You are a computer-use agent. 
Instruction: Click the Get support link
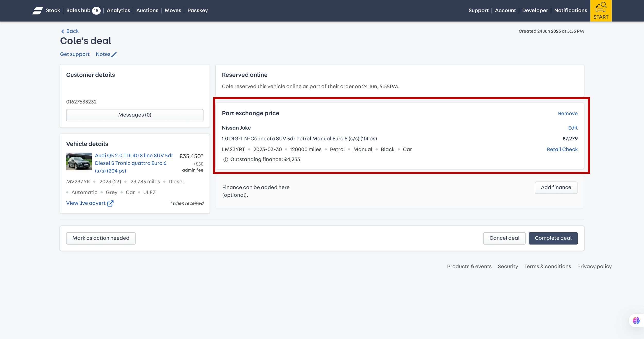75,54
